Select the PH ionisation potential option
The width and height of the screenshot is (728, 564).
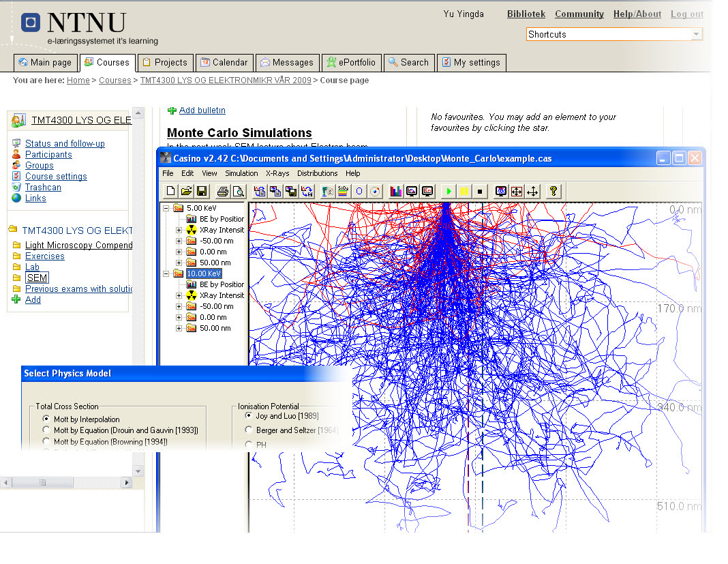[x=249, y=444]
